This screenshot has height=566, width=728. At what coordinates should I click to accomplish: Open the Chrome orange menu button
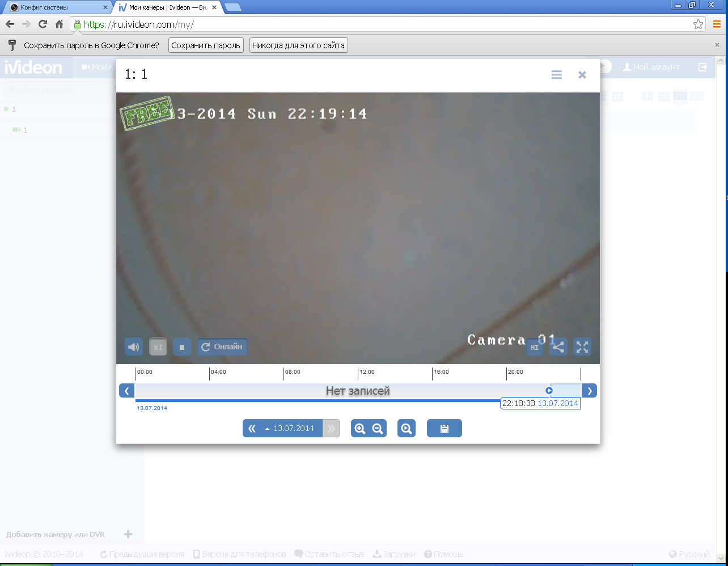717,24
